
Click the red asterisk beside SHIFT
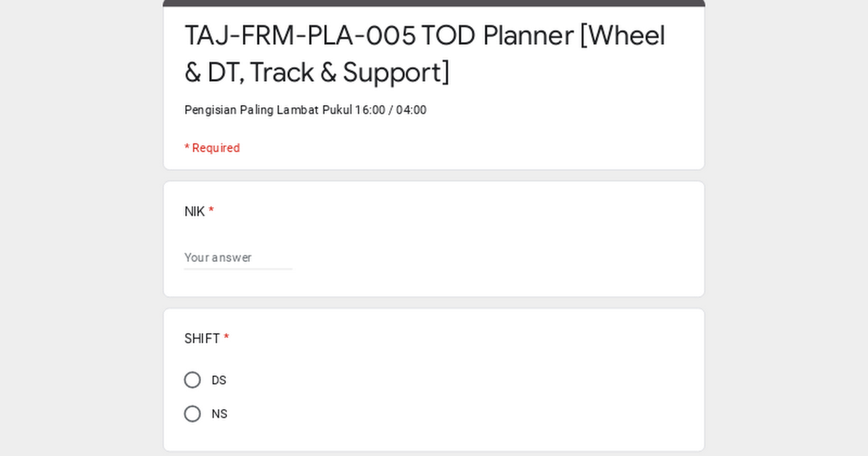[x=226, y=337]
